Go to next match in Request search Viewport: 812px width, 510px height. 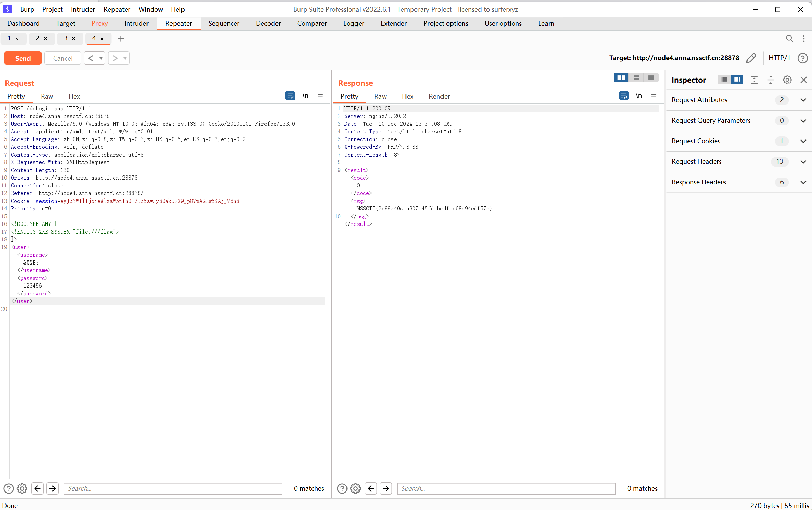click(x=52, y=488)
